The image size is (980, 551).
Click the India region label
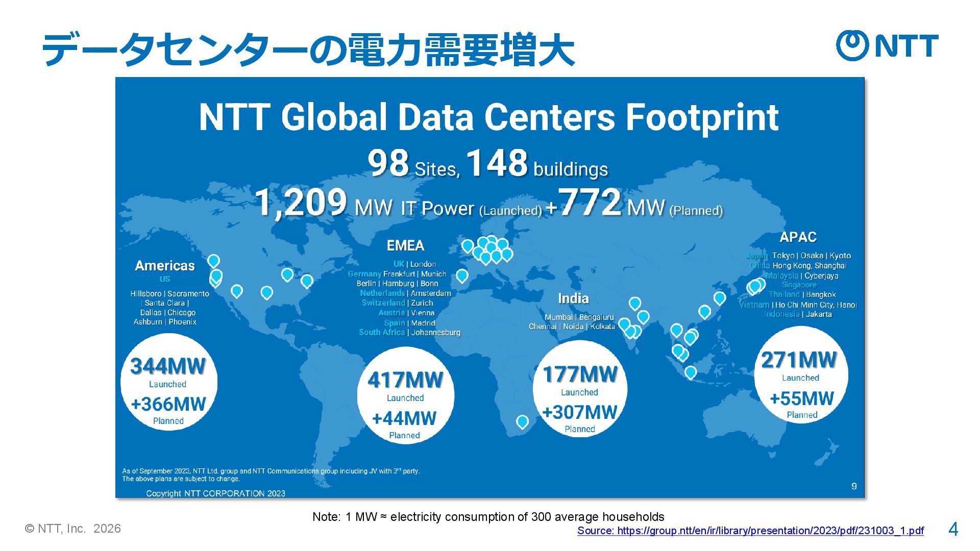coord(573,298)
